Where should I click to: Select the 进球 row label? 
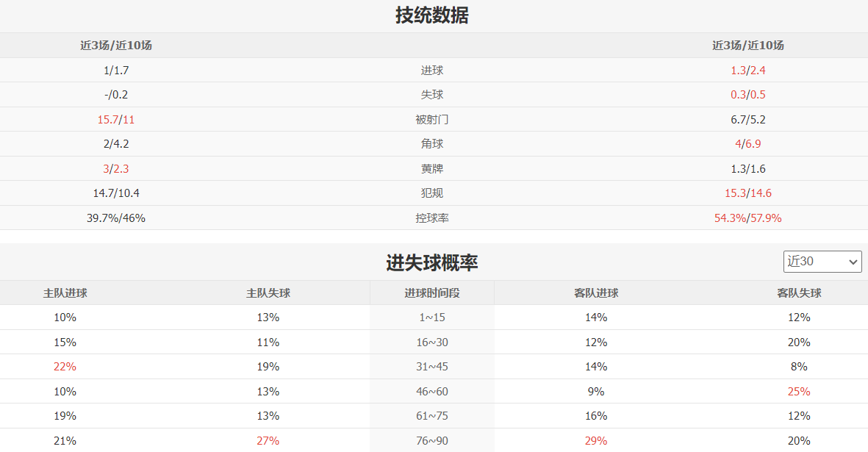432,71
